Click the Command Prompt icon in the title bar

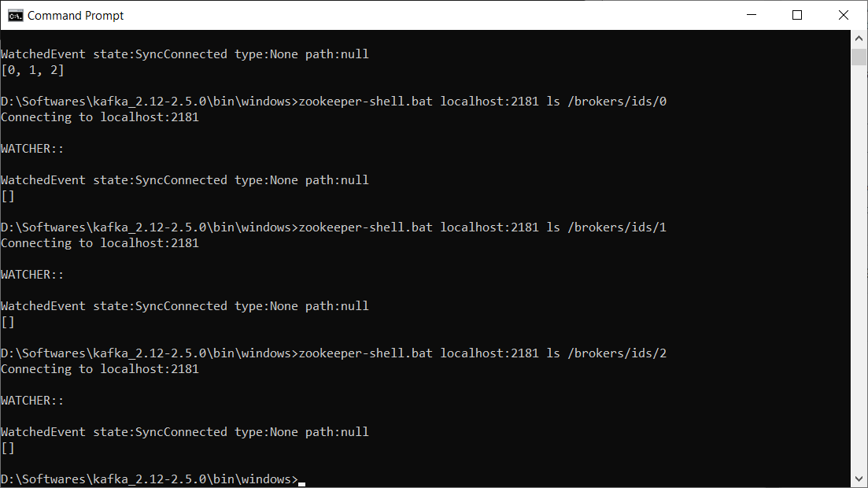point(17,14)
